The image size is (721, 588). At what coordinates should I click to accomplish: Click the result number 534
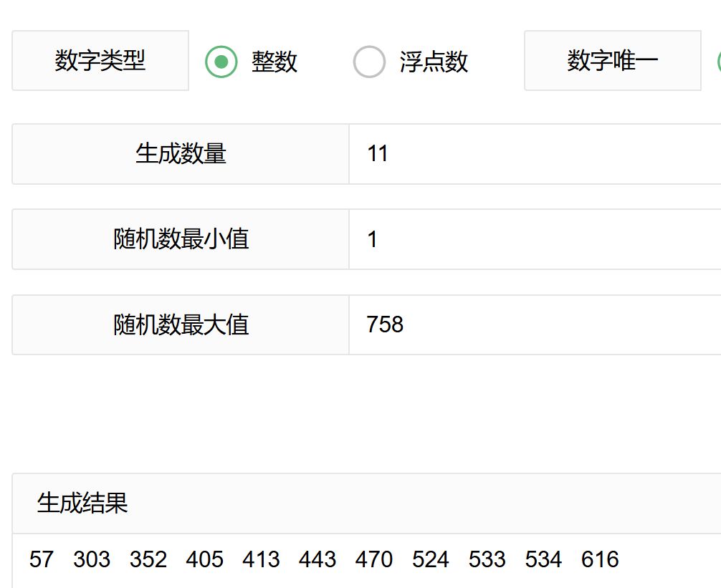click(x=543, y=559)
